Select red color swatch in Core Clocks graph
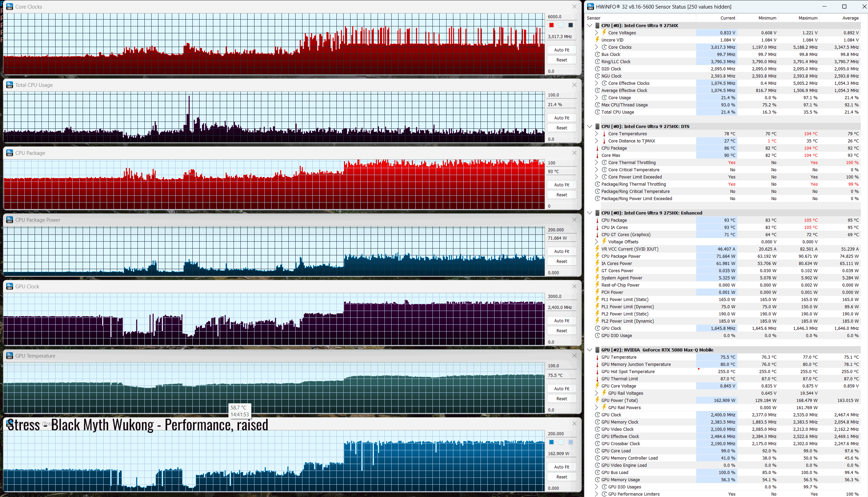This screenshot has width=868, height=497. 551,25
